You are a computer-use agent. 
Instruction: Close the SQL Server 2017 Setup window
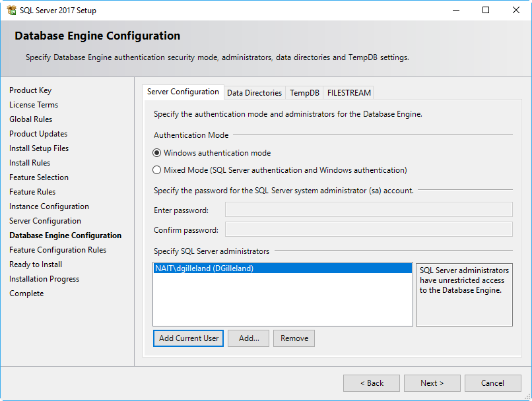coord(516,10)
